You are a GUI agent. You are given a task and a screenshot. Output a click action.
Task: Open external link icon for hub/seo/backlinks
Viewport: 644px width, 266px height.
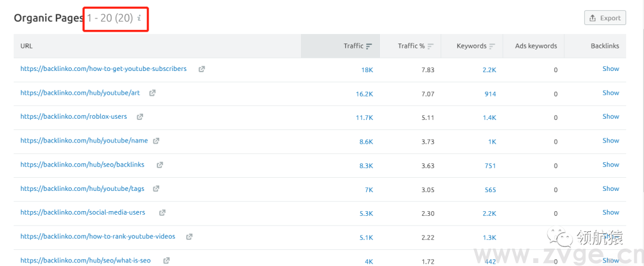pos(160,165)
